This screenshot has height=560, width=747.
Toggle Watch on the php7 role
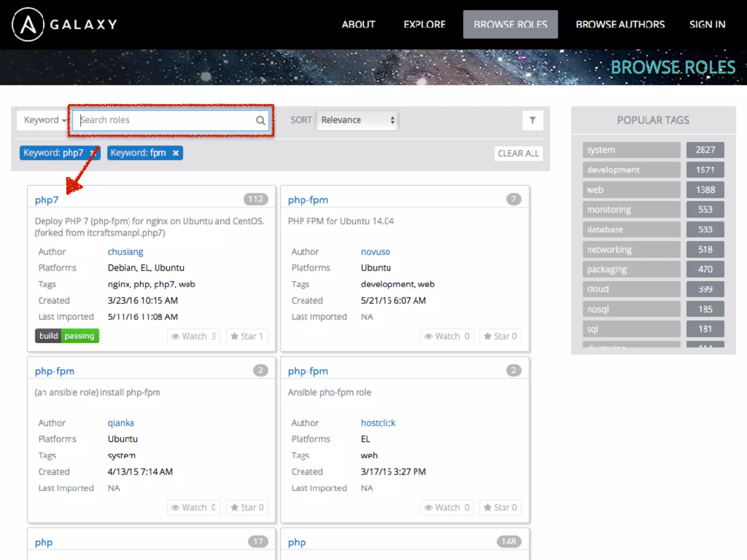tap(194, 336)
